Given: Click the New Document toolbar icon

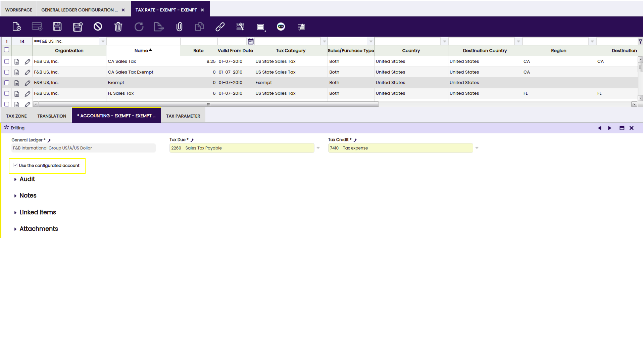Looking at the screenshot, I should [16, 27].
